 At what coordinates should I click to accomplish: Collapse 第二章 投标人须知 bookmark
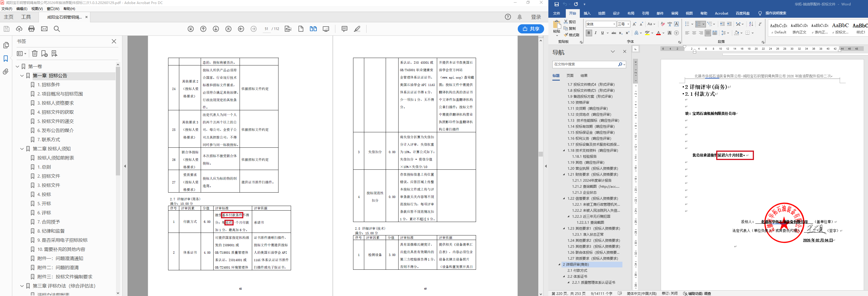pos(22,149)
